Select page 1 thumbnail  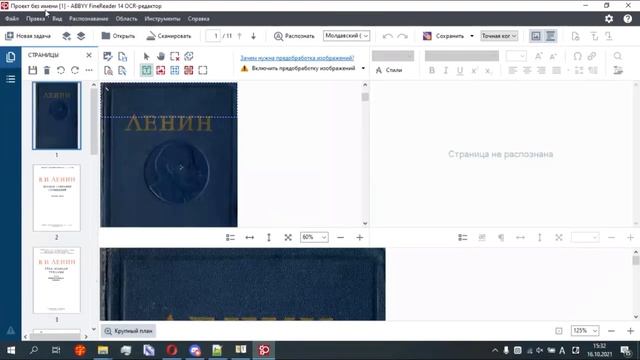click(57, 116)
